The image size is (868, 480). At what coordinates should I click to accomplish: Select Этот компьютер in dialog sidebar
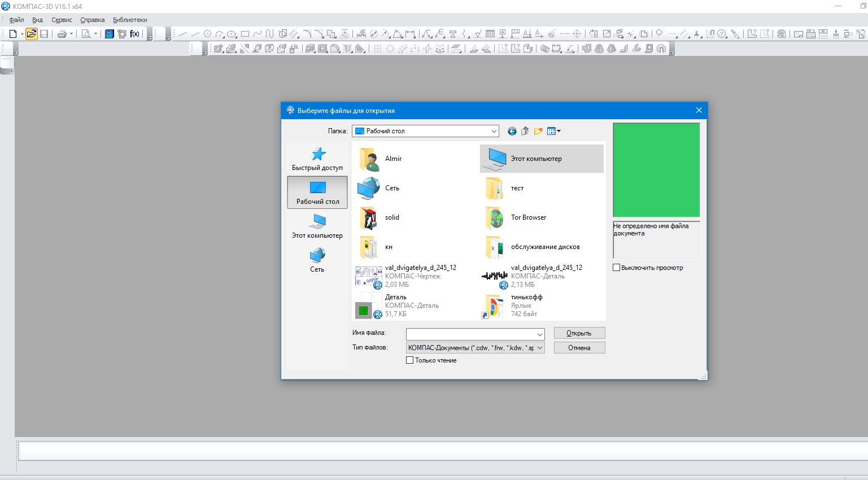point(317,226)
